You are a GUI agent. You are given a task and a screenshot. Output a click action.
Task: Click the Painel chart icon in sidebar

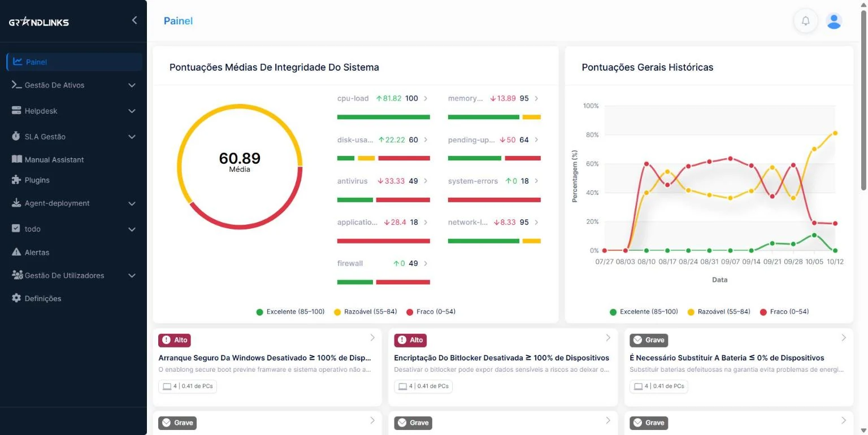18,62
